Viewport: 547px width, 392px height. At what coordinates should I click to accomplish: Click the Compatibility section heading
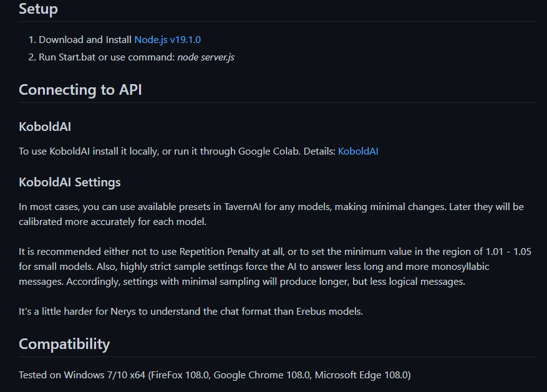coord(64,344)
